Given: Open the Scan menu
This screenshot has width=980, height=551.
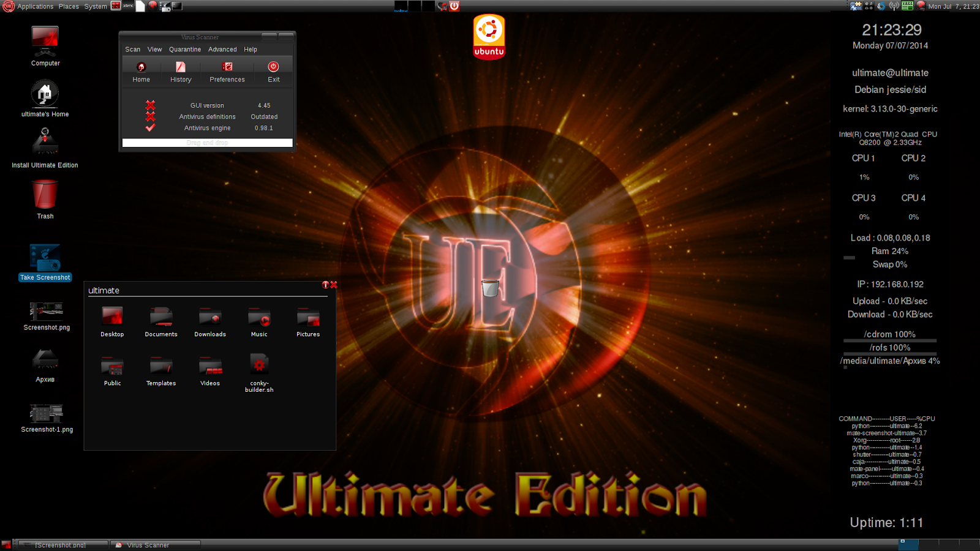Looking at the screenshot, I should [x=132, y=50].
